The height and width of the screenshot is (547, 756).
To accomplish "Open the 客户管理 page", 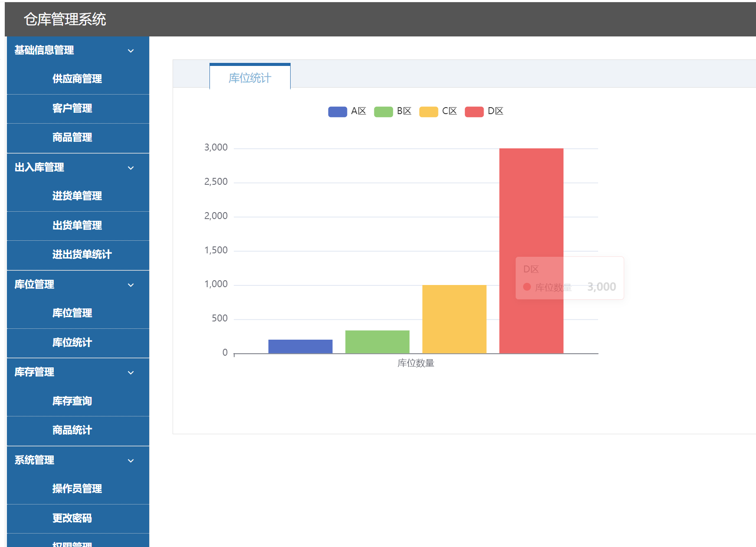I will point(72,108).
